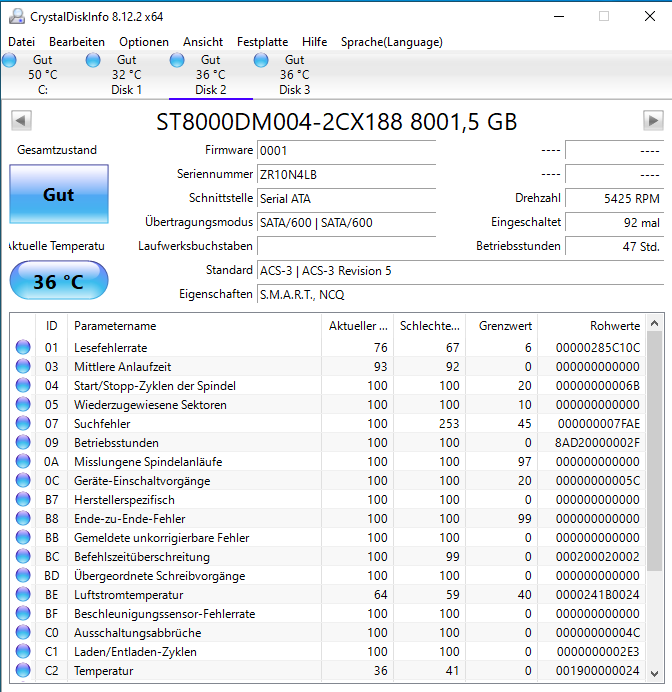Screen dimensions: 672x692
Task: Click the Eigenschaften field S.M.A.R.T., NCQ
Action: [460, 294]
